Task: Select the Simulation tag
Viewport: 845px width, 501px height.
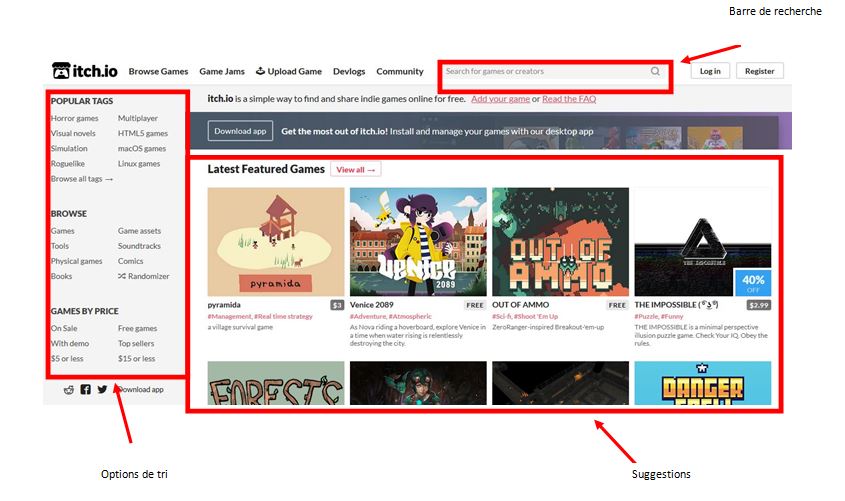Action: tap(69, 148)
